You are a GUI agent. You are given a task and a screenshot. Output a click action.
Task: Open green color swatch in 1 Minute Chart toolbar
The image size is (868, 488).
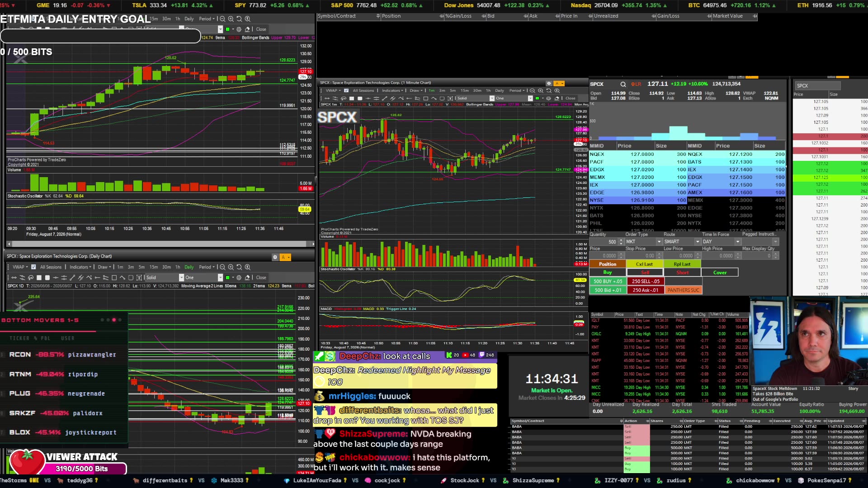coord(537,98)
